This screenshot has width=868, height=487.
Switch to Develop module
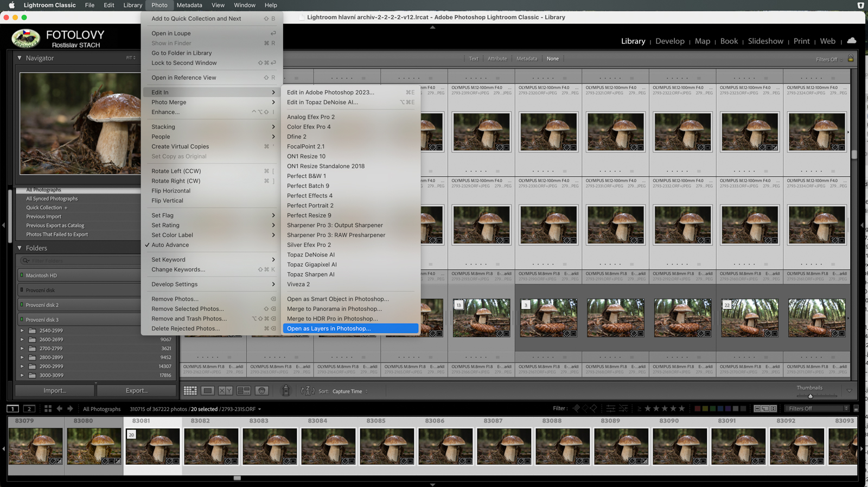point(669,41)
